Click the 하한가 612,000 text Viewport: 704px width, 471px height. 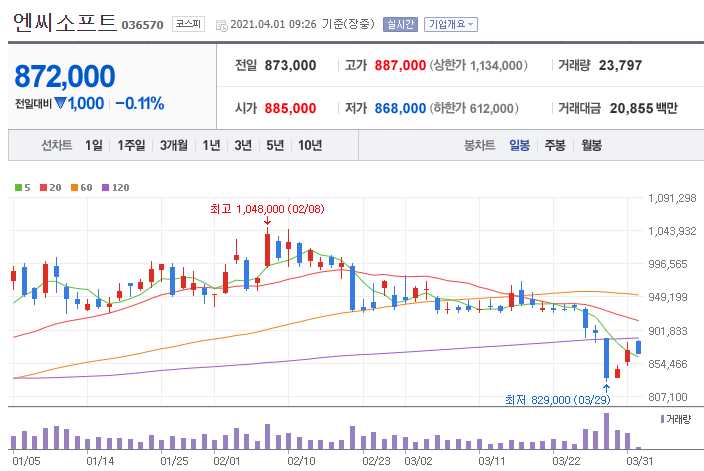tap(474, 108)
